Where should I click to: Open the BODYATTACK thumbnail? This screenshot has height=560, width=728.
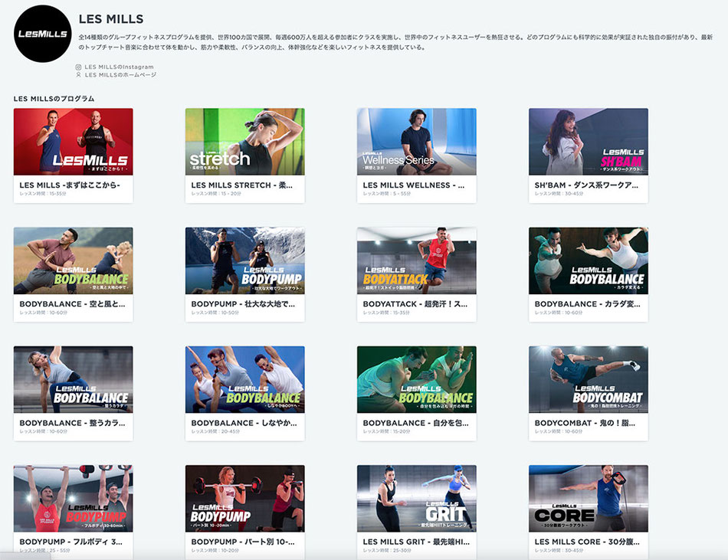[417, 260]
